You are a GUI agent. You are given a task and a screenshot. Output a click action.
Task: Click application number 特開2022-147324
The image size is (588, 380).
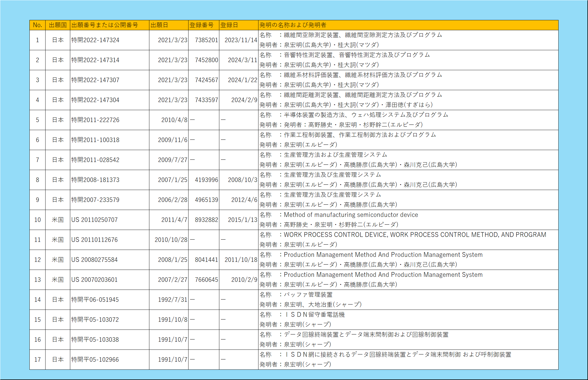[x=95, y=40]
